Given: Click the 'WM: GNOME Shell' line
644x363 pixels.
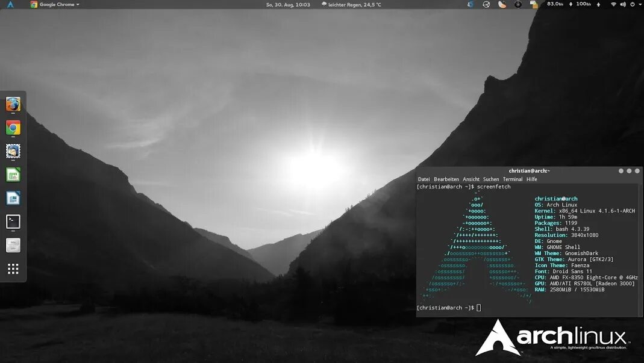Looking at the screenshot, I should [x=557, y=247].
